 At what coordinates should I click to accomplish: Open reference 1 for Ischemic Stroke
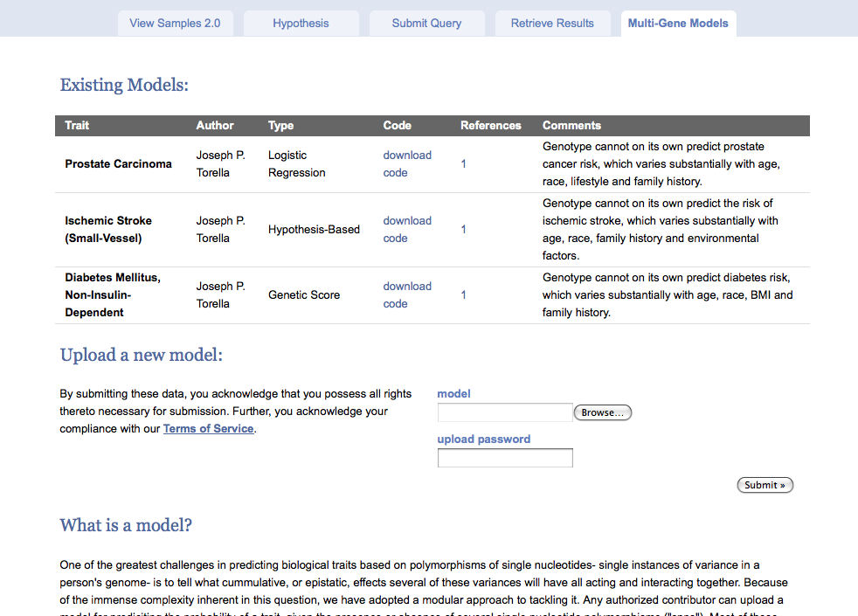click(463, 230)
